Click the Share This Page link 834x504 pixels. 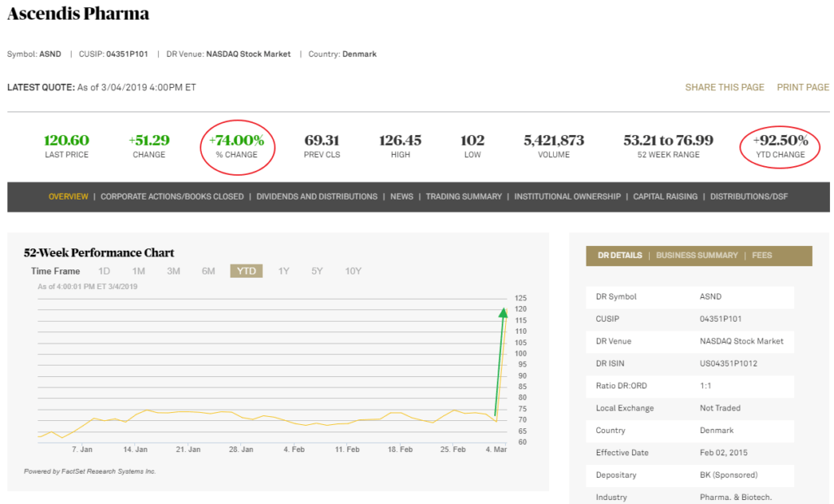[x=724, y=87]
